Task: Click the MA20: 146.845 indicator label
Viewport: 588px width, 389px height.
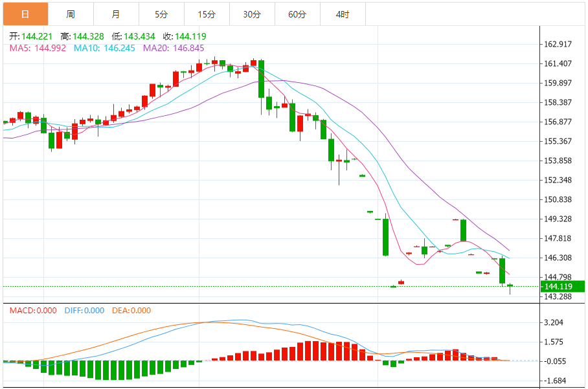Action: [174, 49]
